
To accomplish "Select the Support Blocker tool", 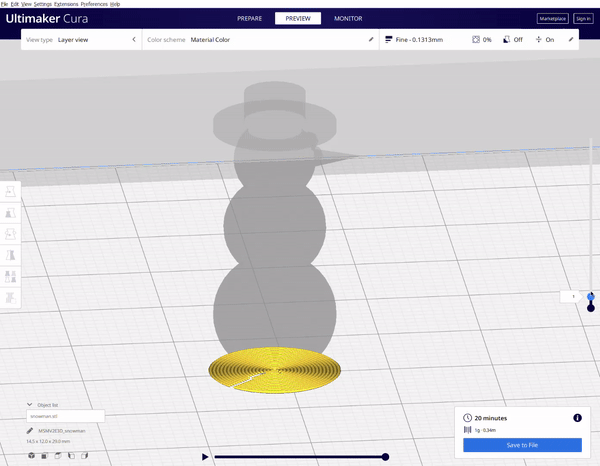I will 11,297.
